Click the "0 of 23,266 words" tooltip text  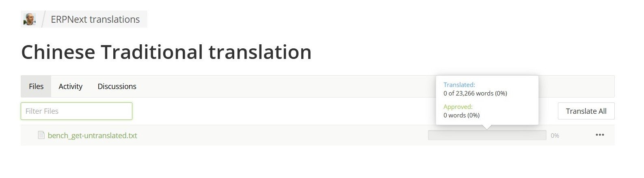pos(475,93)
